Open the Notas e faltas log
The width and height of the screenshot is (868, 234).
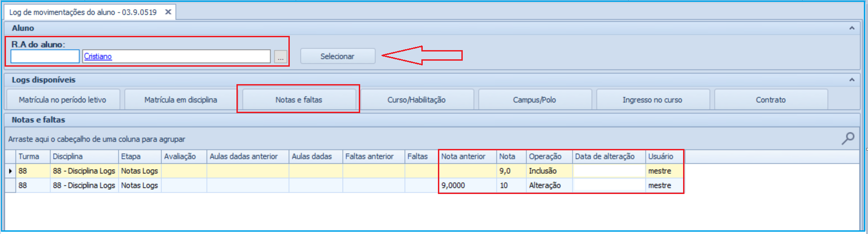[299, 100]
